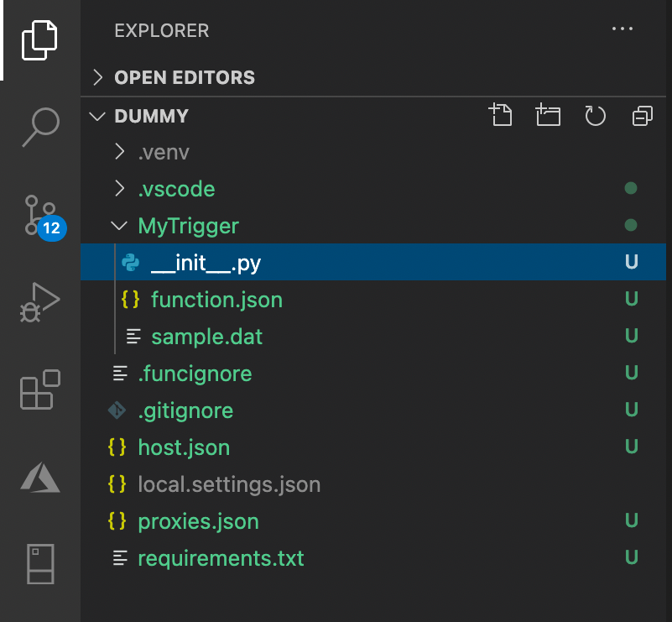Open the bottom activity bar panel icon
Screen dimensions: 672x622
pyautogui.click(x=39, y=564)
